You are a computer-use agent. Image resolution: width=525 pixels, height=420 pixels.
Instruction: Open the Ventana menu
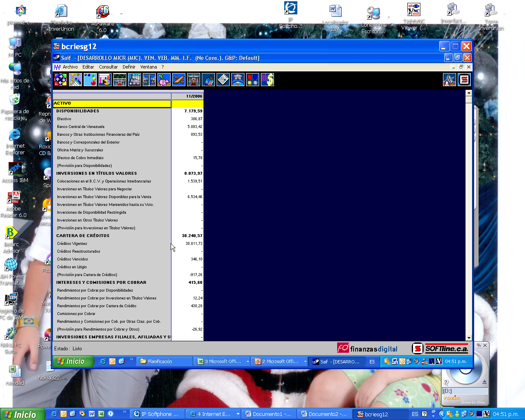point(148,67)
